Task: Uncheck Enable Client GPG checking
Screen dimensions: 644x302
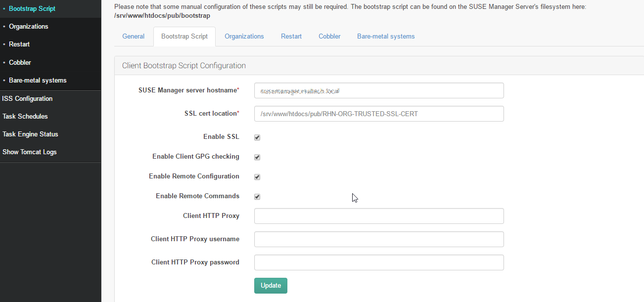Action: 257,157
